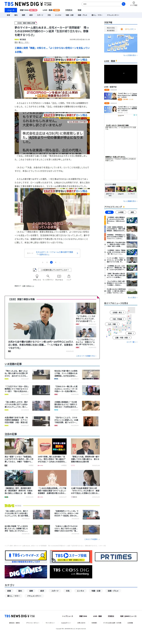Image resolution: width=142 pixels, height=644 pixels.
Task: Open the 暮らし・マネー breadcrumb under the headline
Action: click(x=24, y=43)
